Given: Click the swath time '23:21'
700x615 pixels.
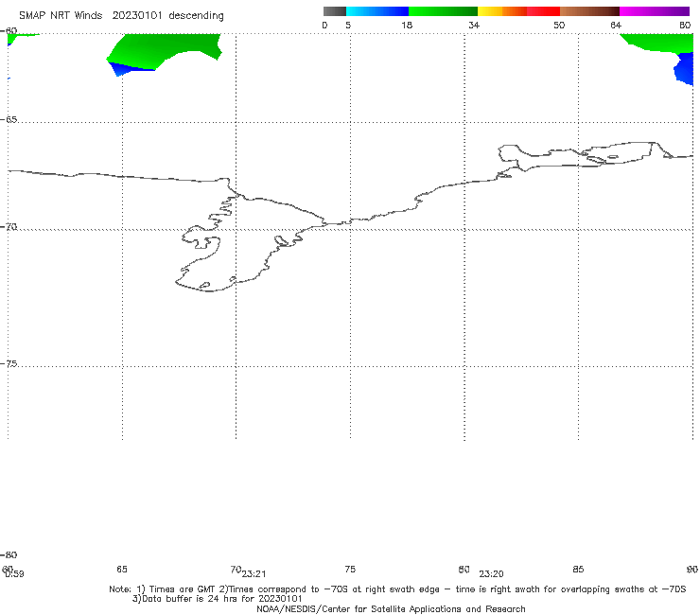Looking at the screenshot, I should coord(254,574).
